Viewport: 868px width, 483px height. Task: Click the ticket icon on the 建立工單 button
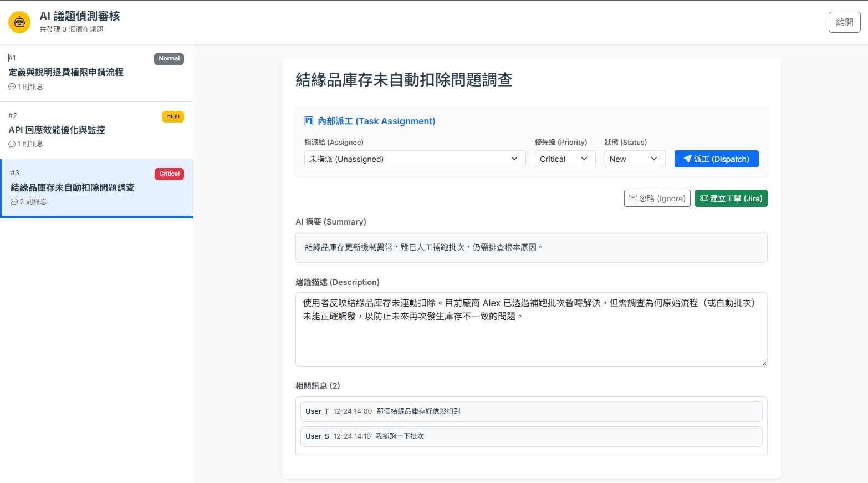[703, 198]
